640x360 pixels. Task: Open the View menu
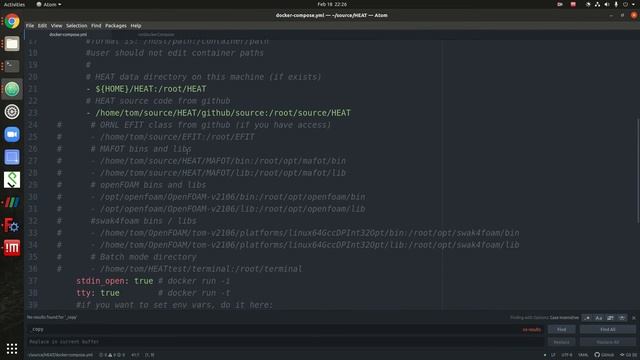point(56,26)
